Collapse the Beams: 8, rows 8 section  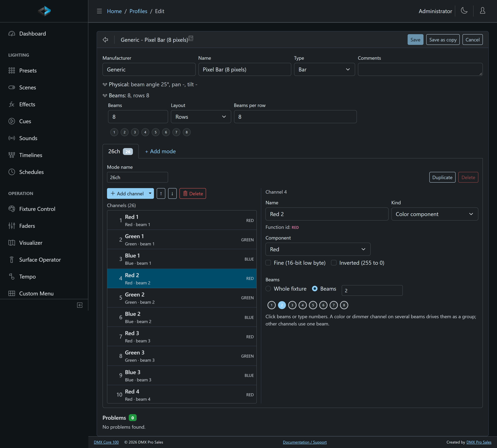pos(105,95)
